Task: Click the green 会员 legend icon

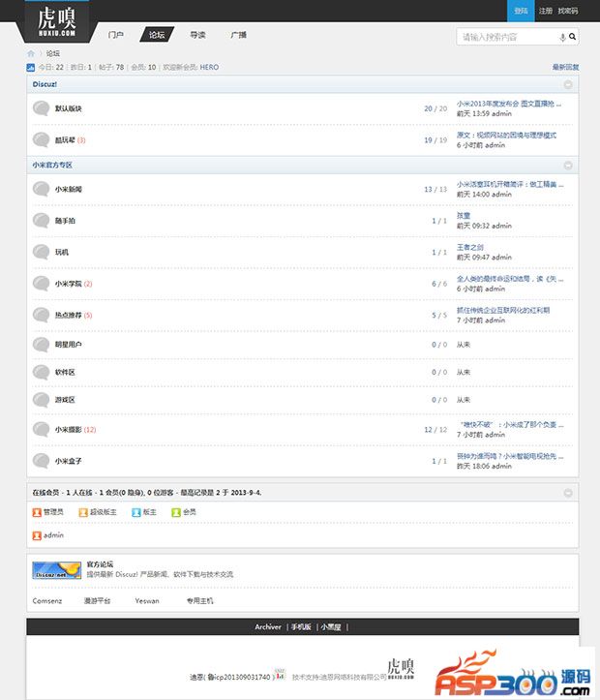Action: 176,512
